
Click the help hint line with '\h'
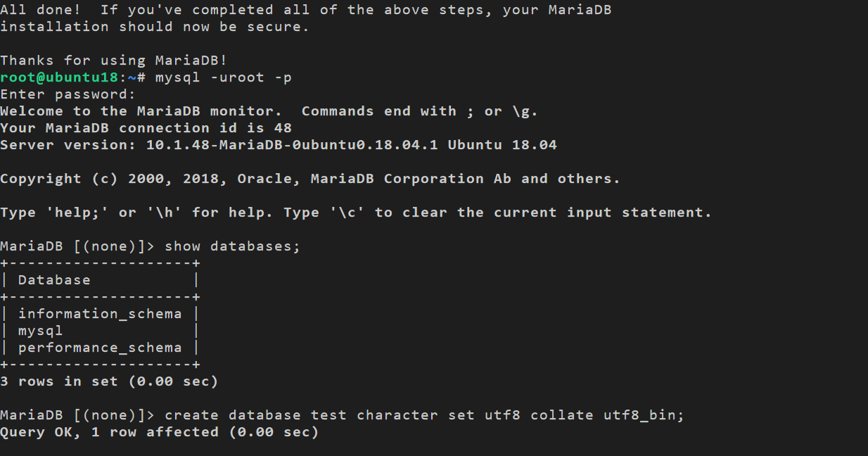[355, 213]
